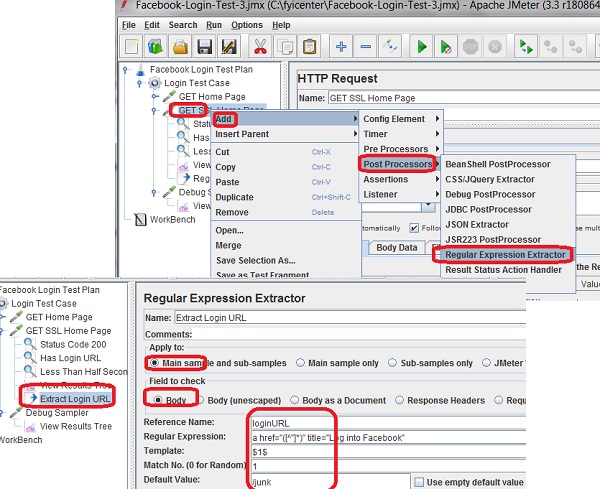Select the JMeter Variable radio button
Viewport: 600px width, 489px height.
coord(486,363)
